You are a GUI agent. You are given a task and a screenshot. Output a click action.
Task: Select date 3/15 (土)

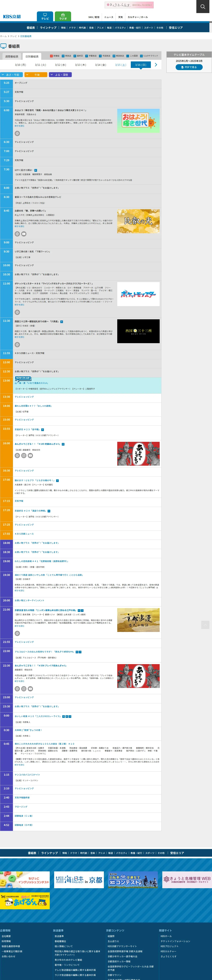pos(121,65)
